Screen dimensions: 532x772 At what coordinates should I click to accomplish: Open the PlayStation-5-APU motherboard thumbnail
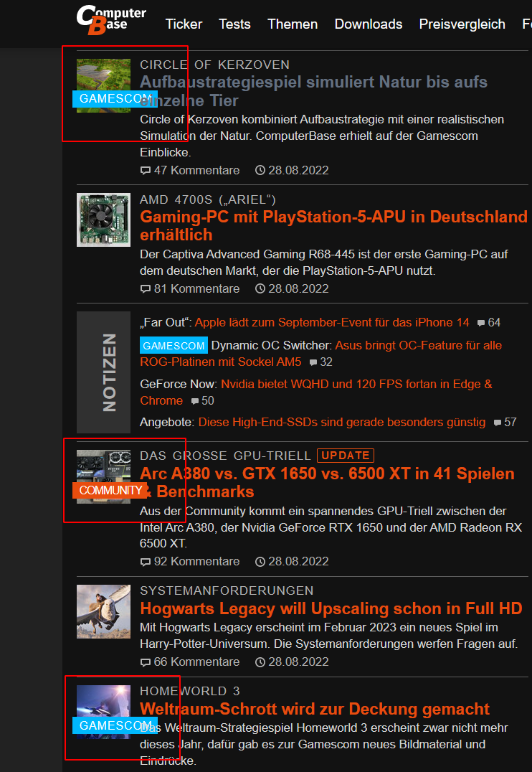(103, 220)
